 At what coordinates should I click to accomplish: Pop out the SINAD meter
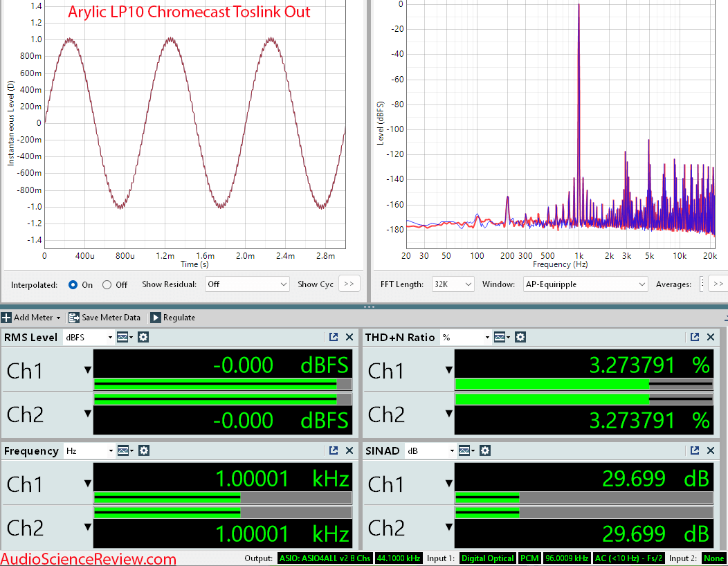tap(695, 450)
